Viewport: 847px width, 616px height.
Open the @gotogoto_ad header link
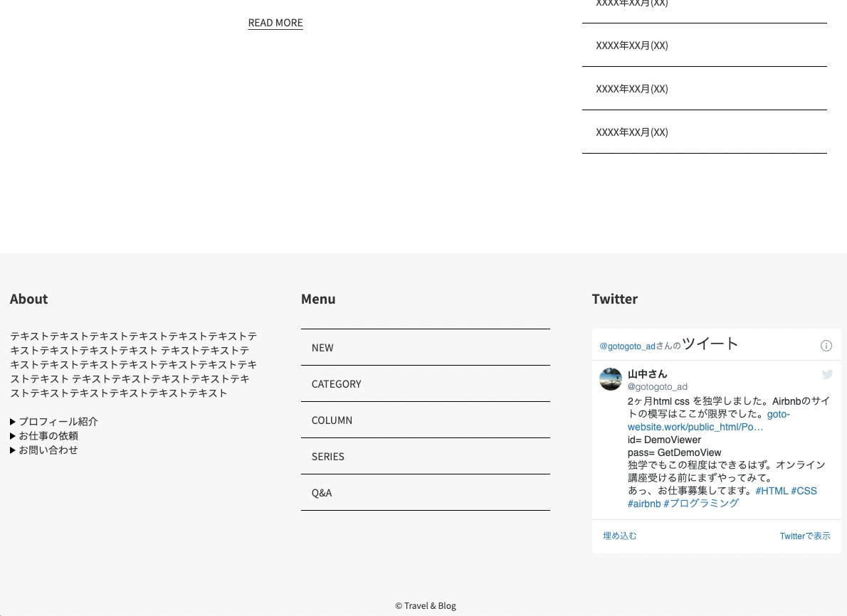(627, 346)
